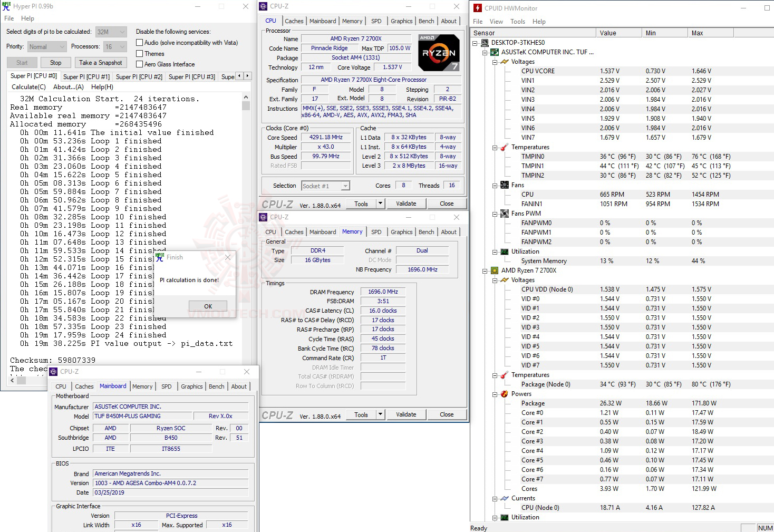Open the Tools menu in HWMonitor
The width and height of the screenshot is (774, 532).
click(518, 22)
